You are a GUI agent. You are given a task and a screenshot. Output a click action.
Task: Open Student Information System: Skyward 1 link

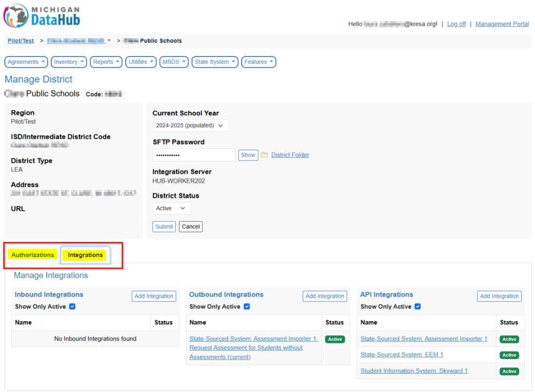tap(414, 371)
